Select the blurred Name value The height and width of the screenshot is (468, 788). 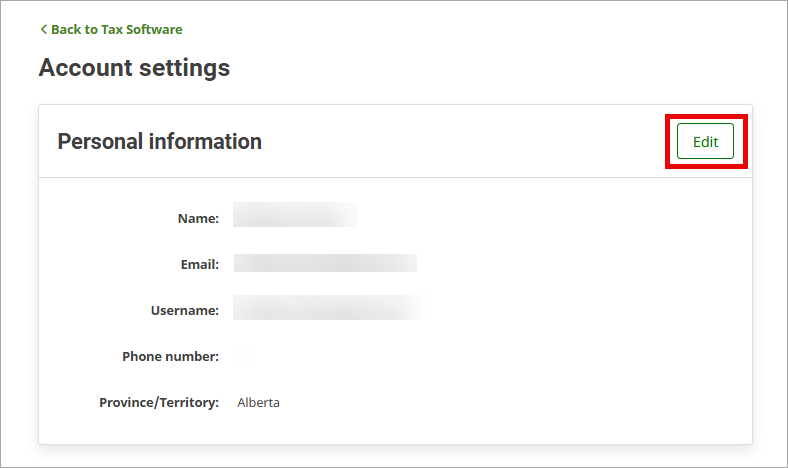294,215
